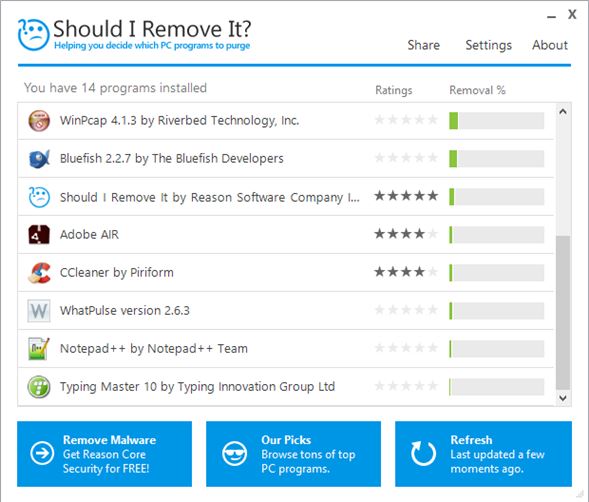The image size is (589, 502).
Task: Open the Settings menu
Action: [x=488, y=45]
